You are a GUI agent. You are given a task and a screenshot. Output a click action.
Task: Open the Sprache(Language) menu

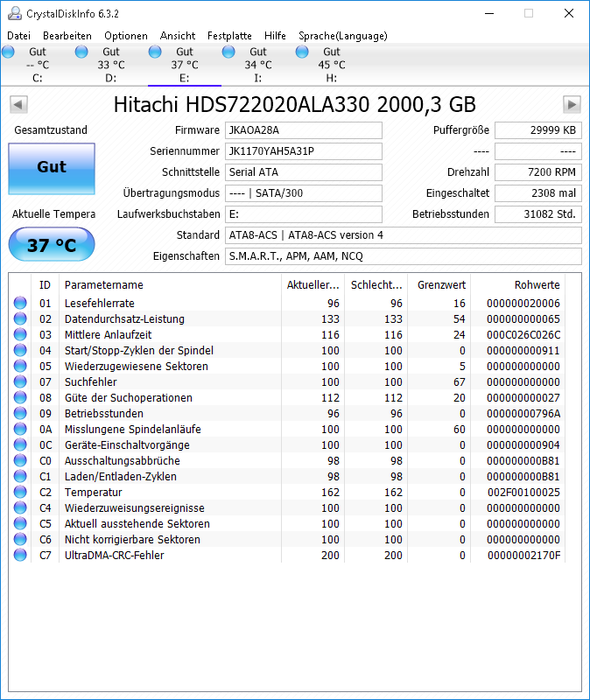pyautogui.click(x=342, y=36)
